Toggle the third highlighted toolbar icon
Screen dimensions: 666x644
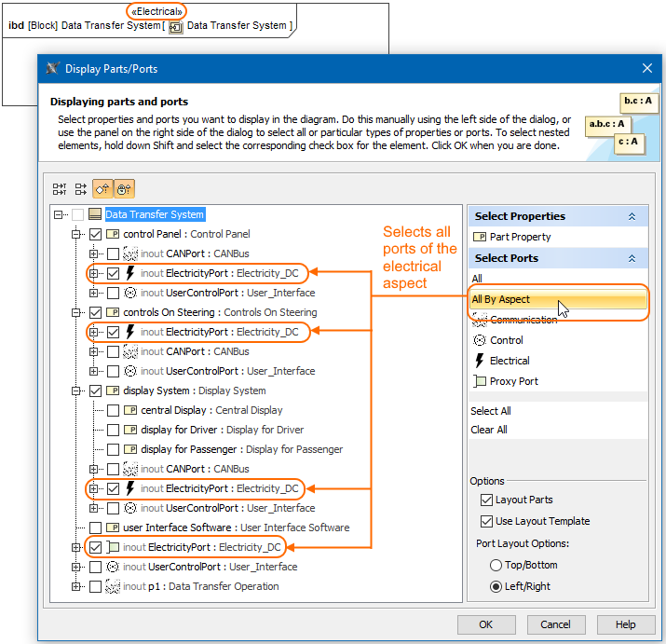click(102, 188)
